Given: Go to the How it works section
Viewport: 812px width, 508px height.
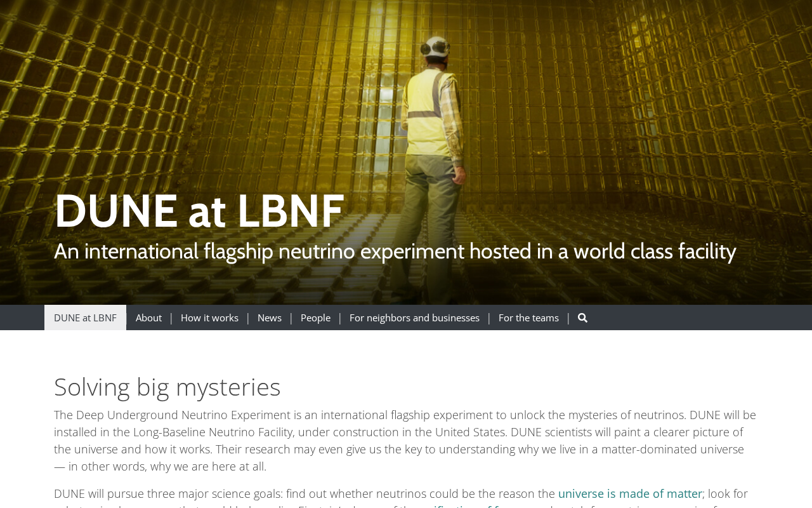Looking at the screenshot, I should (209, 317).
